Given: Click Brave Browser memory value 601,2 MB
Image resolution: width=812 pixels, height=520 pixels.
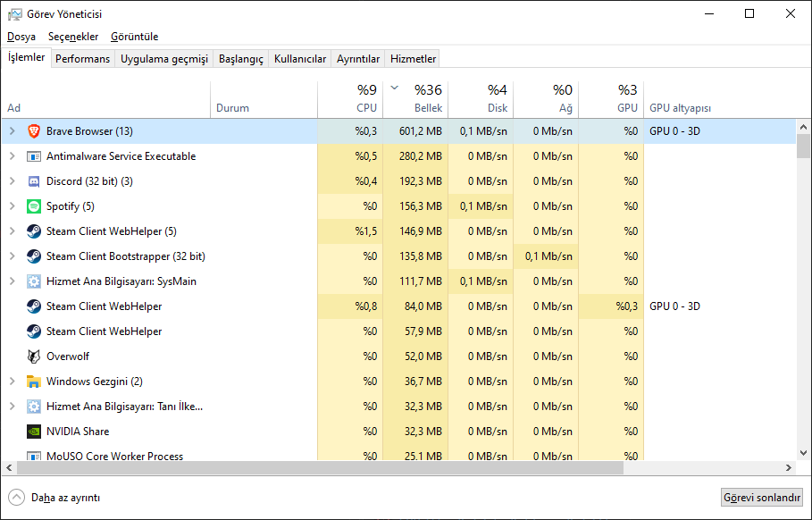Looking at the screenshot, I should click(421, 131).
